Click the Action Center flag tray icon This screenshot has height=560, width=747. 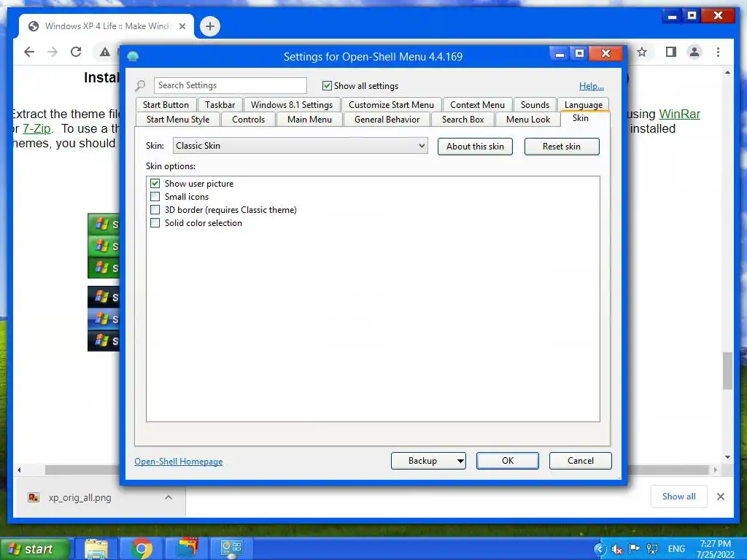pos(634,549)
